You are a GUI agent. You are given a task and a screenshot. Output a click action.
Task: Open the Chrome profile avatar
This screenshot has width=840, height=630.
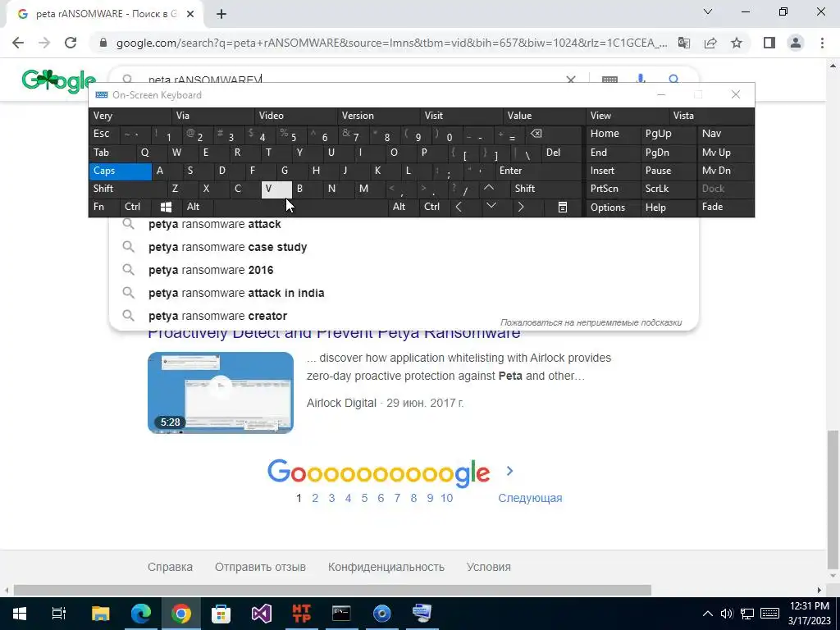coord(796,43)
